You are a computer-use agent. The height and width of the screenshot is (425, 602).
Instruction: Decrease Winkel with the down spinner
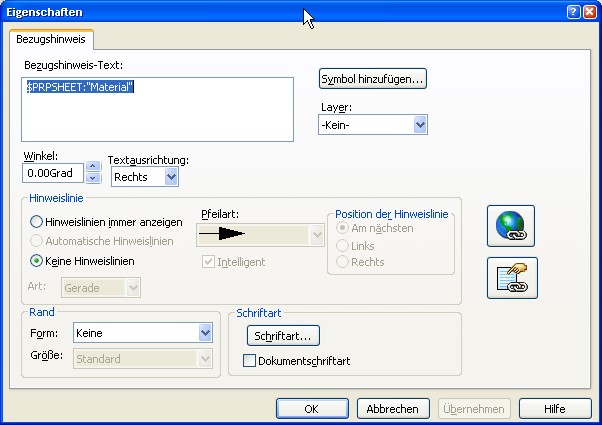(x=93, y=178)
